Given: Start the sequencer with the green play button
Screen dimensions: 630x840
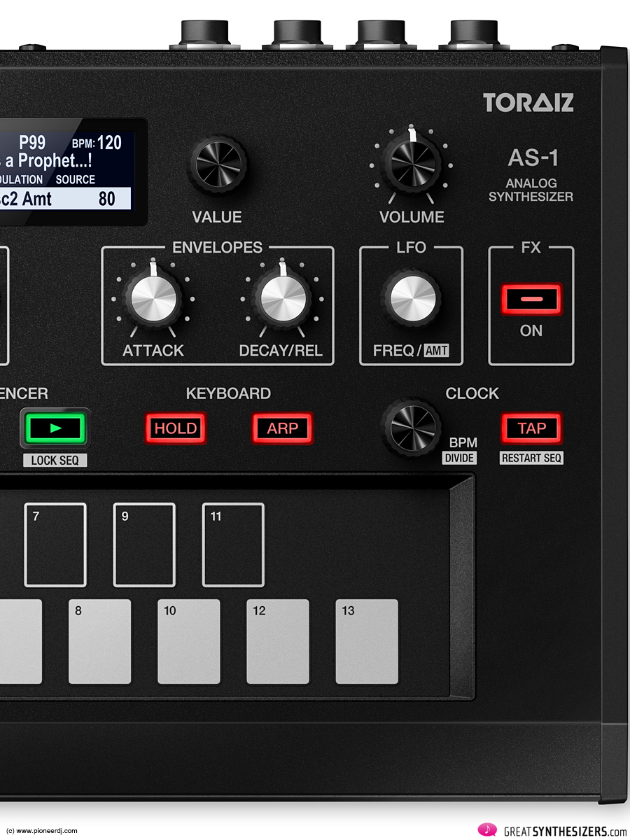Looking at the screenshot, I should [x=55, y=428].
